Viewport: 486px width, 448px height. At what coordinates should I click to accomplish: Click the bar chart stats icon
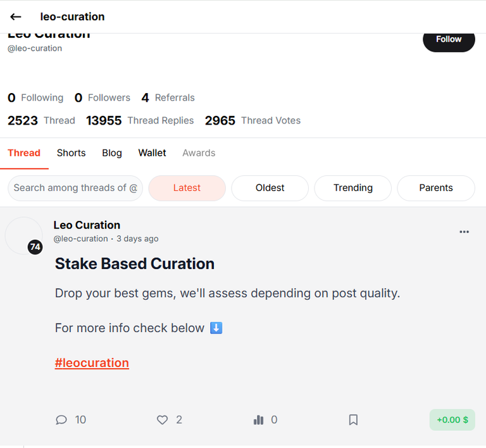pos(258,420)
